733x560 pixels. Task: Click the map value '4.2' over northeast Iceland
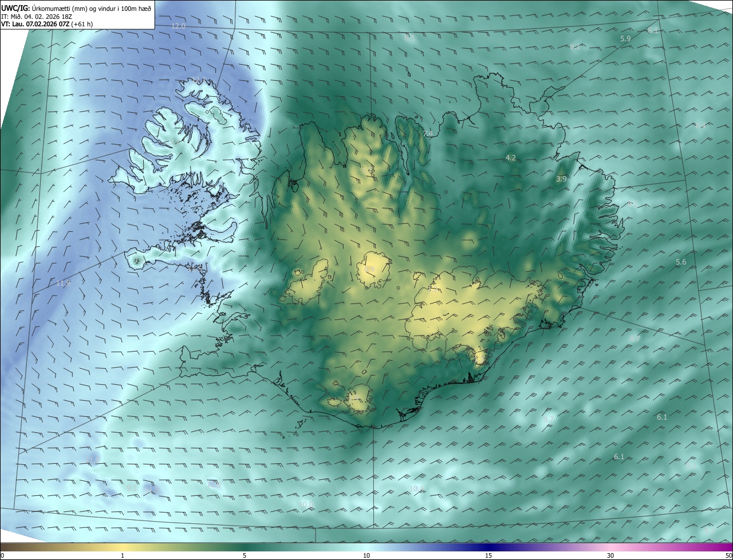(x=511, y=157)
